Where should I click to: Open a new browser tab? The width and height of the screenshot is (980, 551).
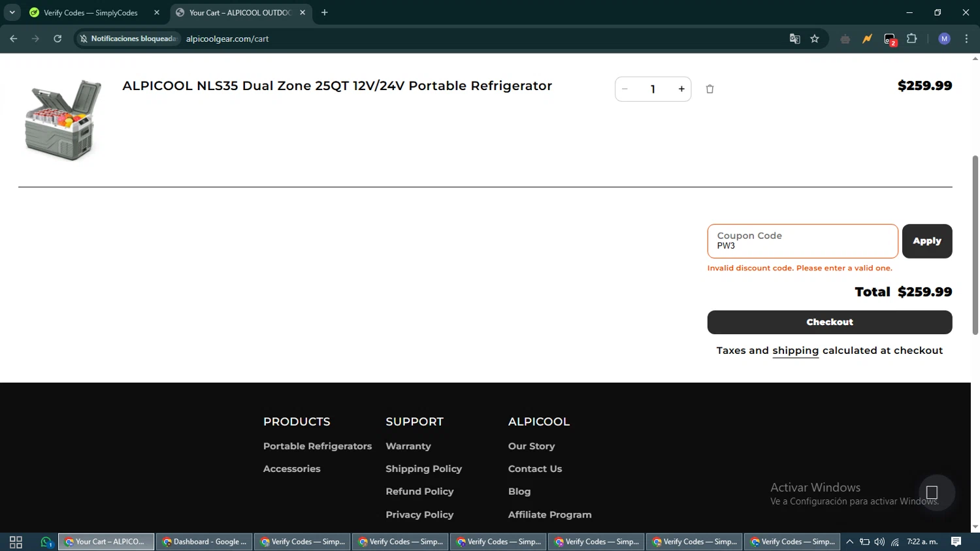pos(325,12)
